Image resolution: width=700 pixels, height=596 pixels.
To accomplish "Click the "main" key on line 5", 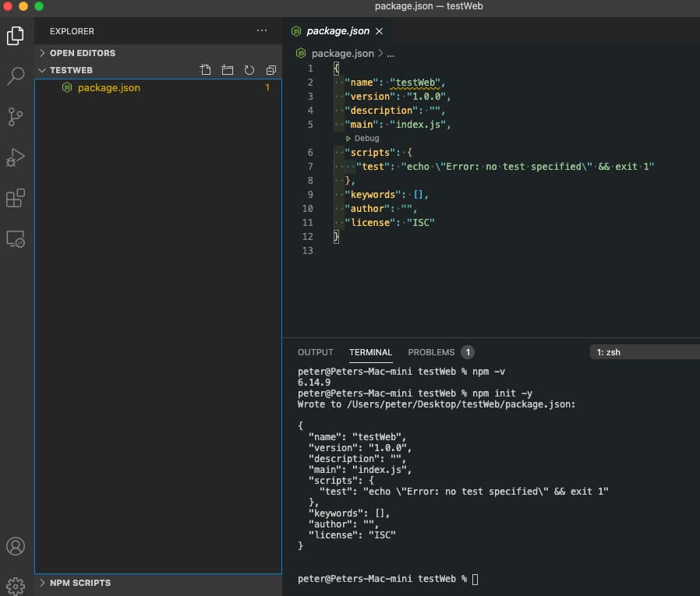I will point(362,125).
